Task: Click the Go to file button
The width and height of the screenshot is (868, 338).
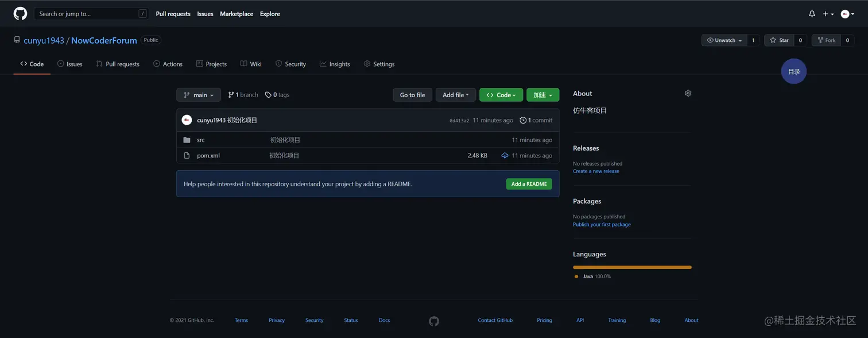Action: pyautogui.click(x=412, y=95)
